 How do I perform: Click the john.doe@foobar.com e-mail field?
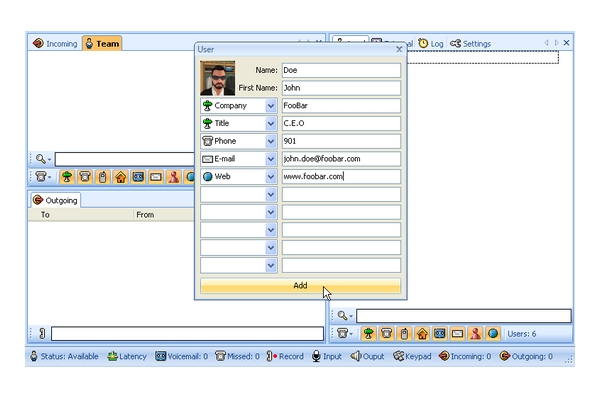[341, 159]
